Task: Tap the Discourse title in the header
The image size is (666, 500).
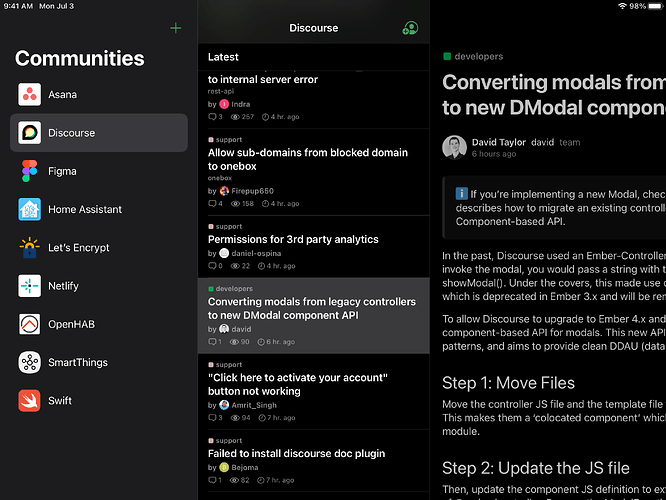Action: (x=313, y=28)
